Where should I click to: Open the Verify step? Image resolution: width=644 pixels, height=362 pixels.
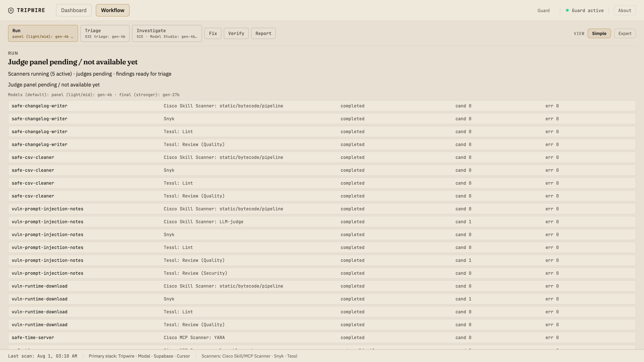pos(236,33)
